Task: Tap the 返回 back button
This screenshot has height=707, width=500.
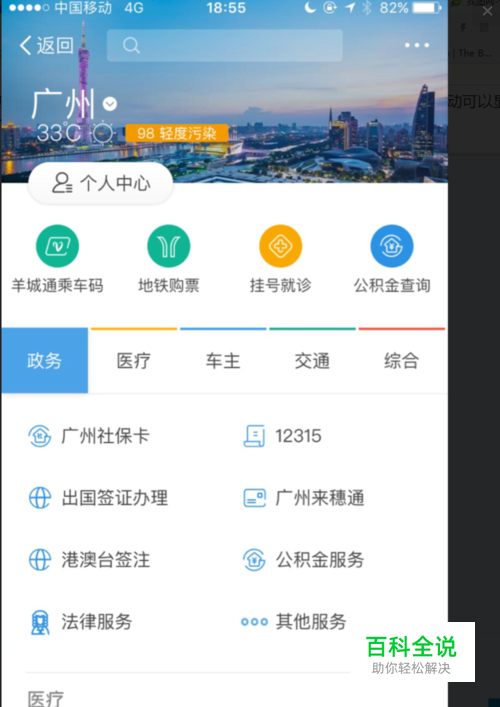Action: pos(46,46)
